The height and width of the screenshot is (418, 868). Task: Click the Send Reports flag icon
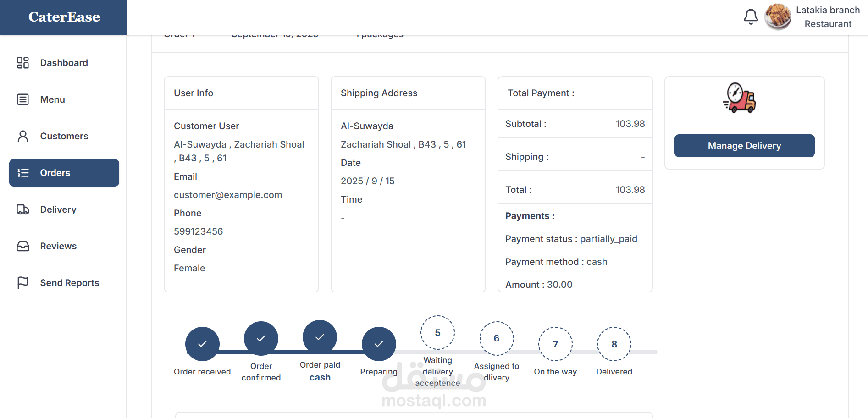point(23,283)
